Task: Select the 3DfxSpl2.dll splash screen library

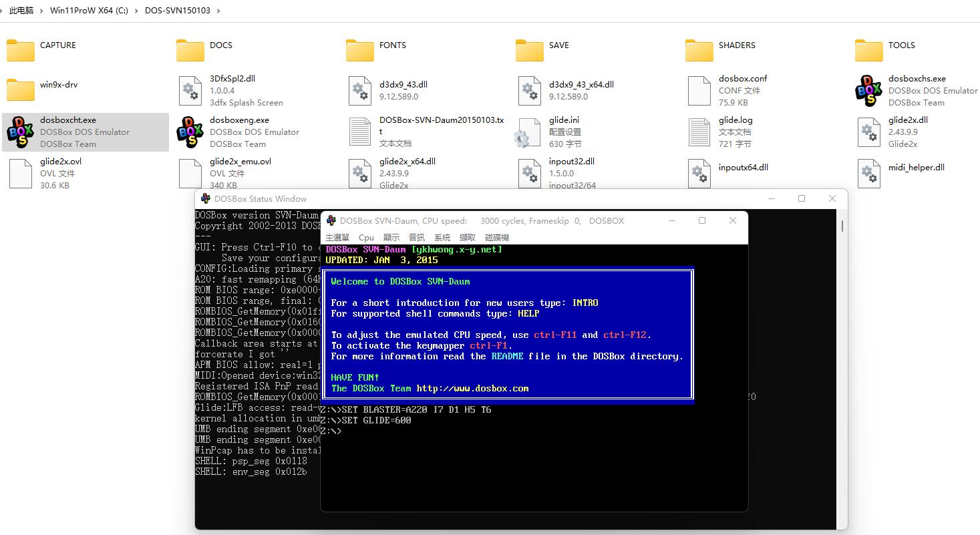Action: (190, 90)
